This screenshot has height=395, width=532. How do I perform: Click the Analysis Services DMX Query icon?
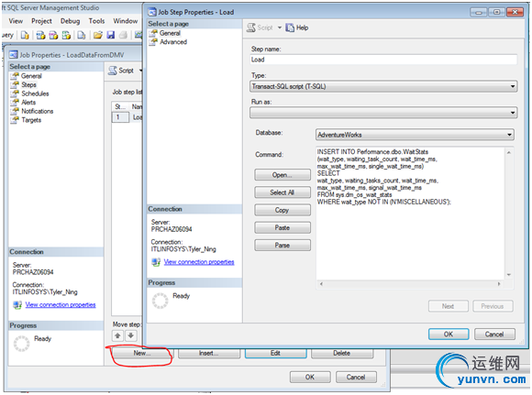pos(53,35)
